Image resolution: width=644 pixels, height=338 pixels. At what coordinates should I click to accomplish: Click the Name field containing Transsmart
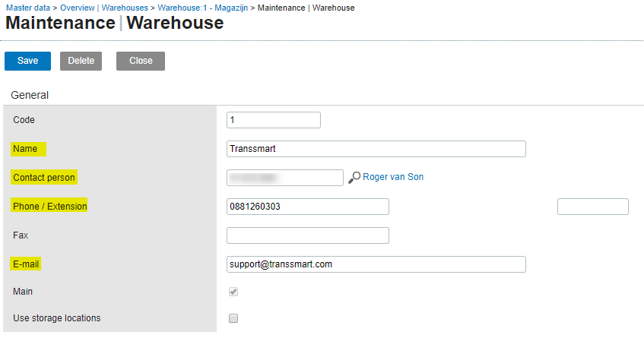click(376, 149)
